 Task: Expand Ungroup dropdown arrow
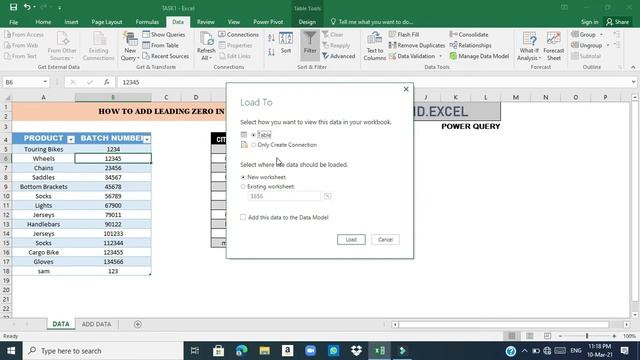tap(608, 45)
